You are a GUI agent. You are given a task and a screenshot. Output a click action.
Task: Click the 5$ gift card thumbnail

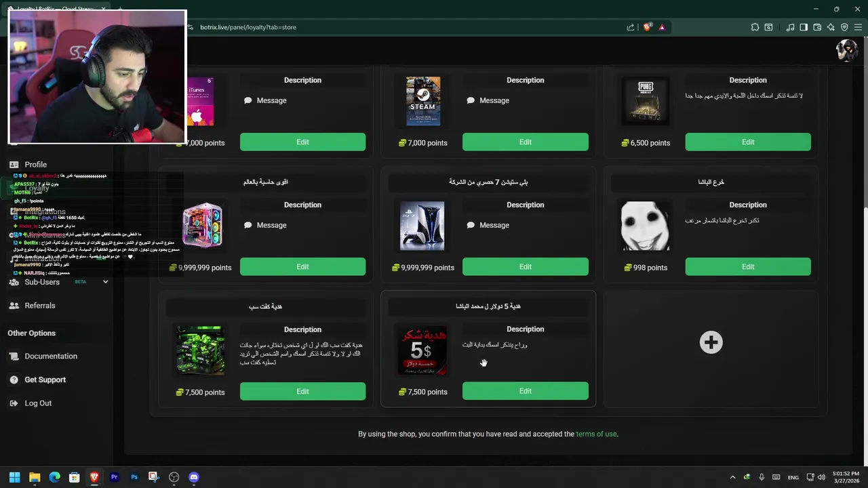[422, 350]
